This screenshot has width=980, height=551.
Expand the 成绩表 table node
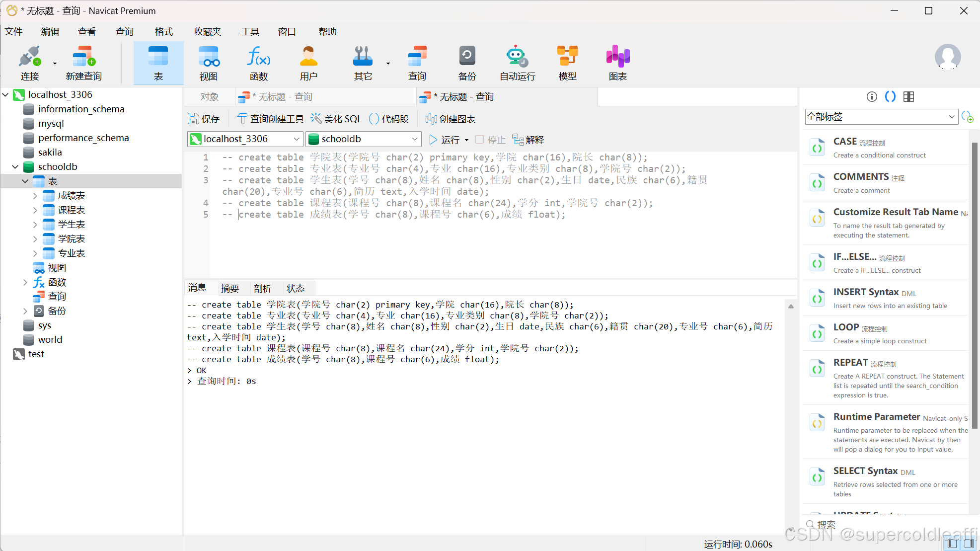tap(35, 196)
